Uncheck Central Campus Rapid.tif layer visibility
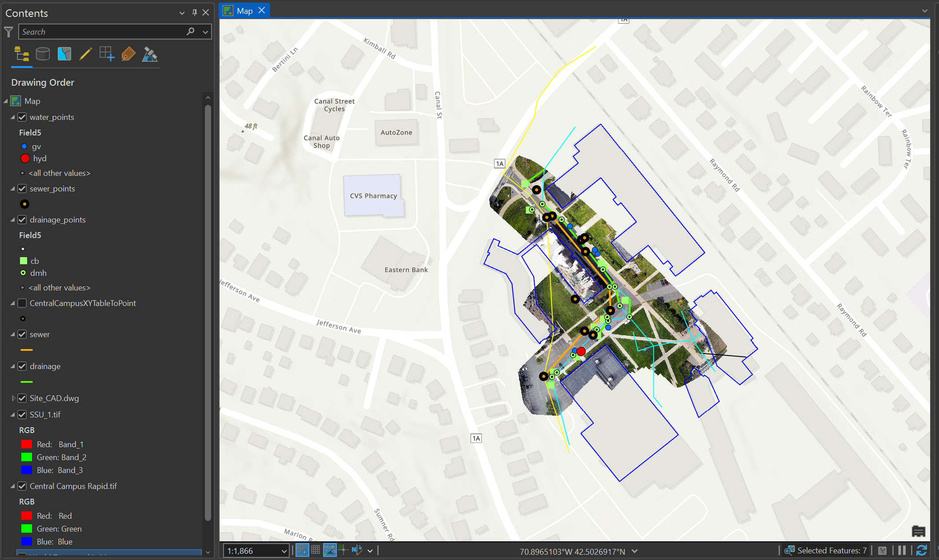Screen dimensions: 939x560 (22, 486)
